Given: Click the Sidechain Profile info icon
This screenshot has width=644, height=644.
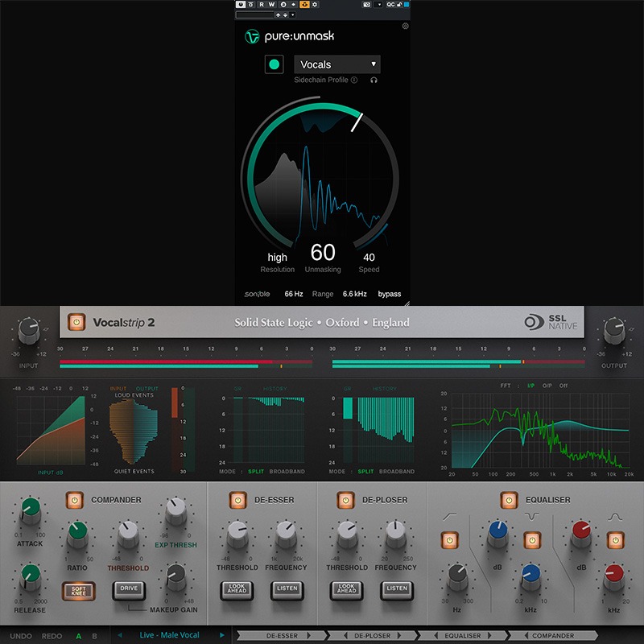Looking at the screenshot, I should point(354,80).
